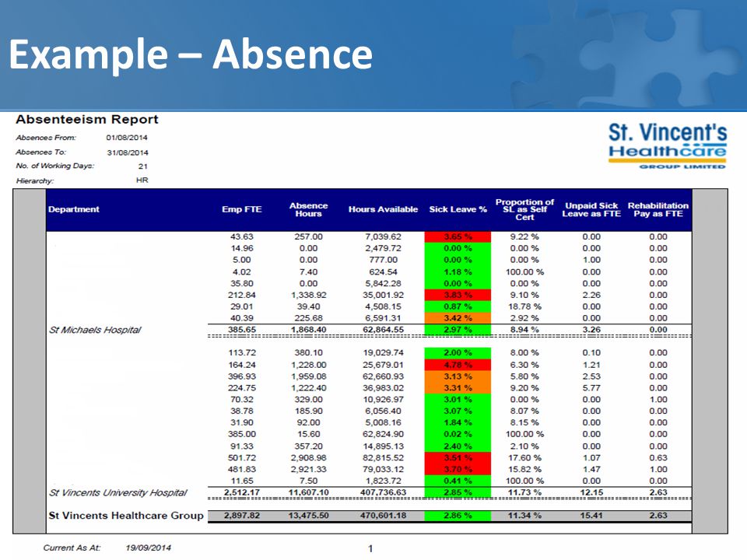The height and width of the screenshot is (560, 747).
Task: Select the hours available value 2,479.72
Action: (383, 249)
